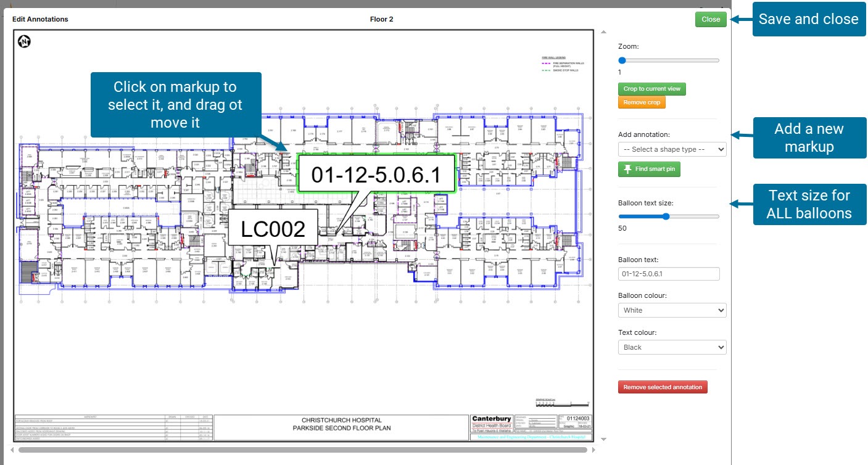The width and height of the screenshot is (868, 465).
Task: Click the Zoom slider track
Action: (672, 60)
